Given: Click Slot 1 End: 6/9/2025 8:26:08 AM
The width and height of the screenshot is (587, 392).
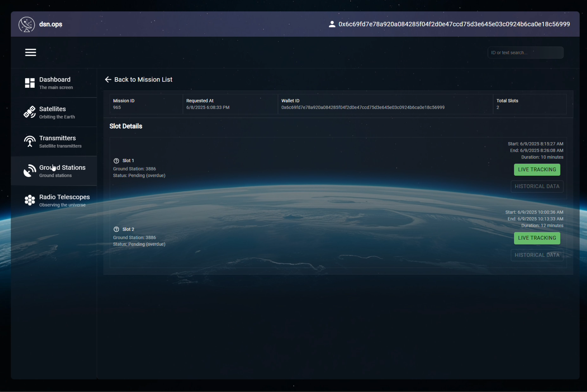Looking at the screenshot, I should point(537,150).
